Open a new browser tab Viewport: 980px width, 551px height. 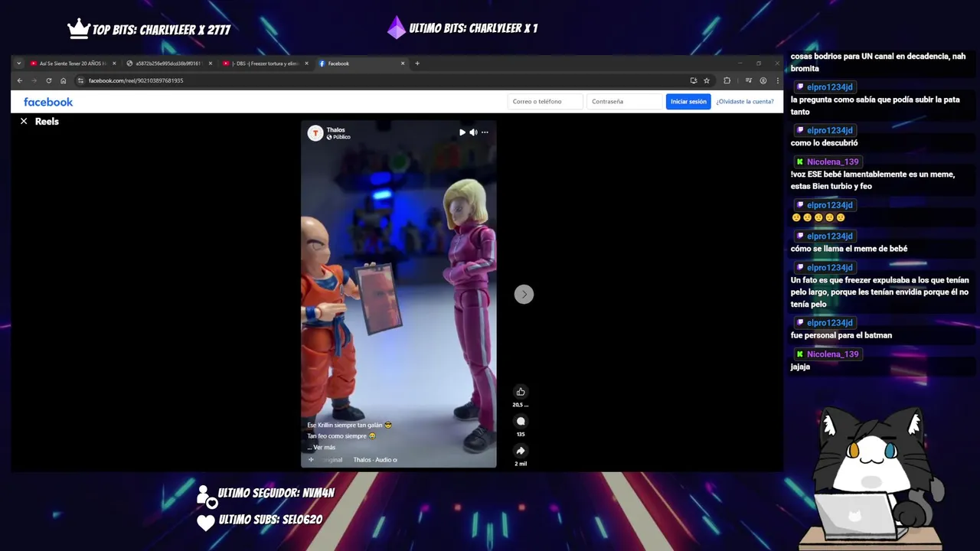[x=417, y=64]
